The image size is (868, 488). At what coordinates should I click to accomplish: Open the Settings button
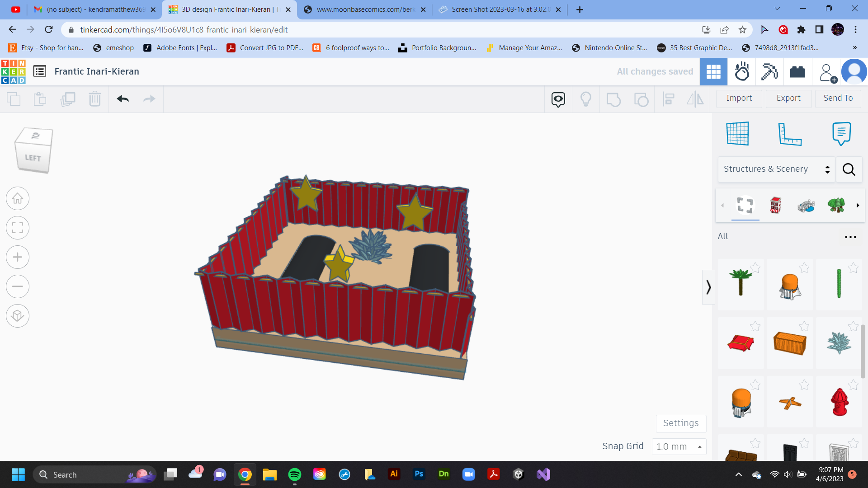pyautogui.click(x=681, y=423)
